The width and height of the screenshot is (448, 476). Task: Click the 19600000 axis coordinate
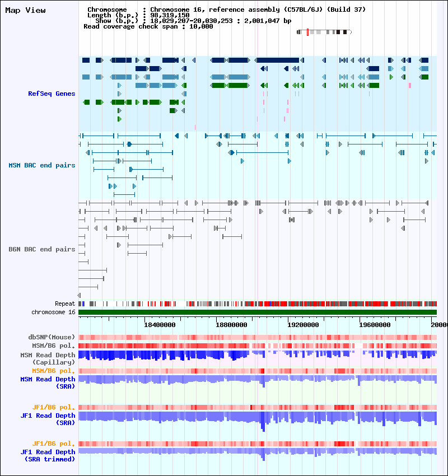(375, 325)
